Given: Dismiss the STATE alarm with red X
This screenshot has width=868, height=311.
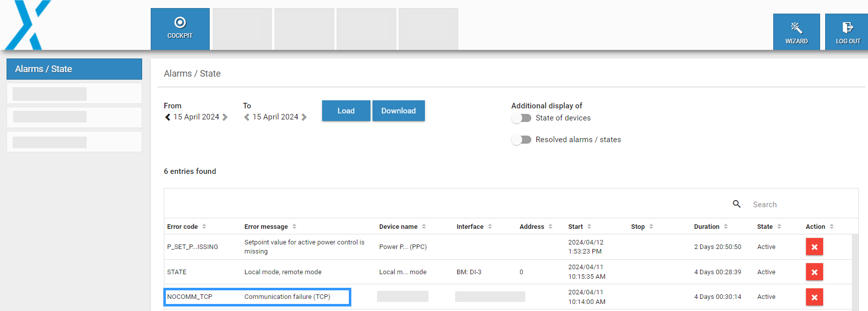Looking at the screenshot, I should click(814, 272).
